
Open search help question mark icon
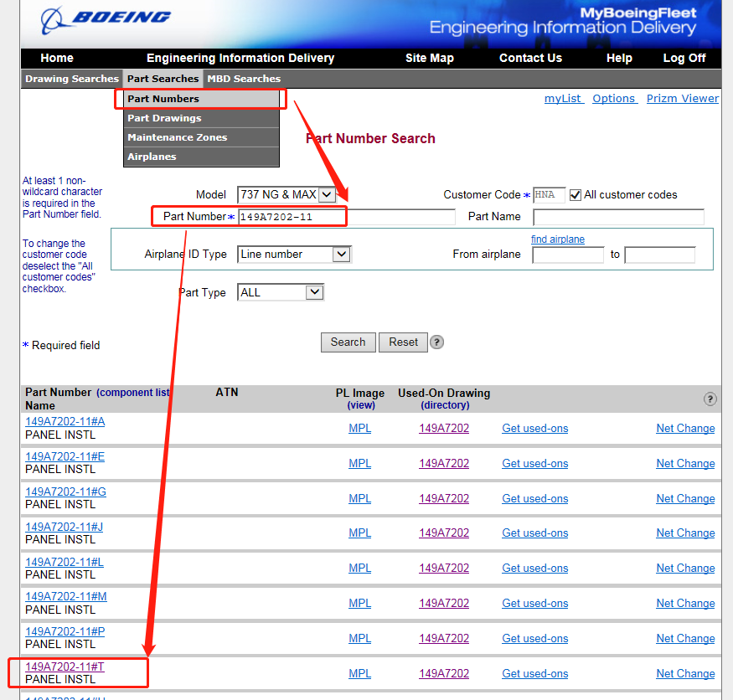[436, 342]
